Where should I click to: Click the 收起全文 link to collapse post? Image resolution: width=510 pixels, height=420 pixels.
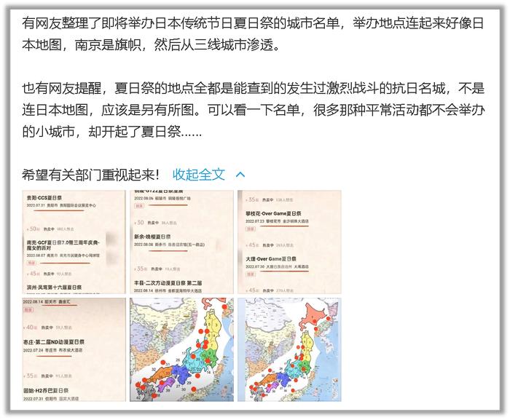[x=198, y=175]
